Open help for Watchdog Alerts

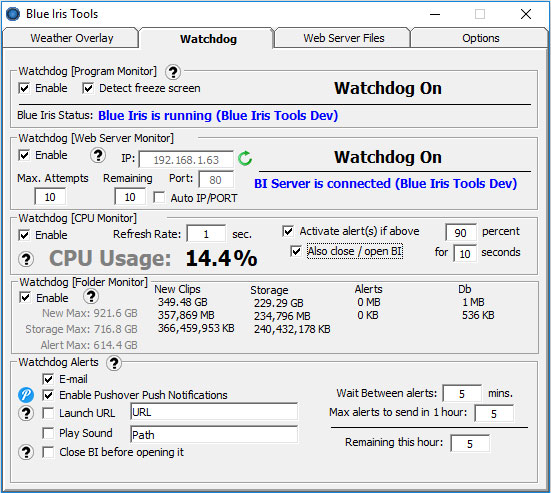click(x=114, y=363)
